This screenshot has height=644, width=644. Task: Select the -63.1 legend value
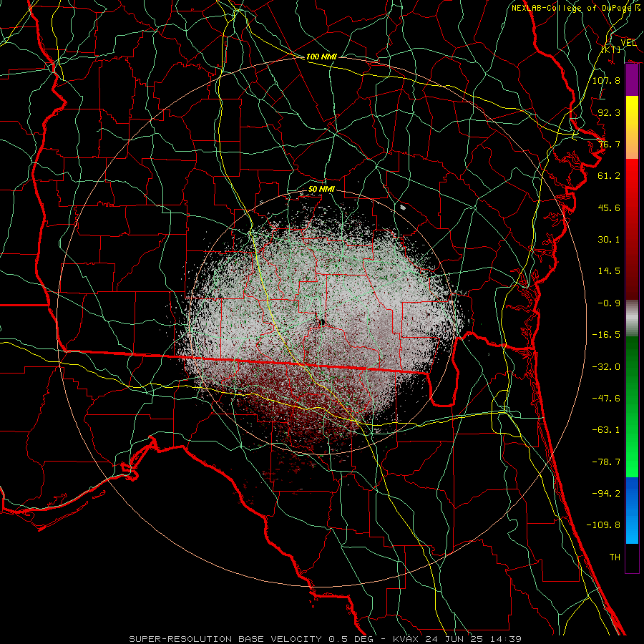click(606, 430)
